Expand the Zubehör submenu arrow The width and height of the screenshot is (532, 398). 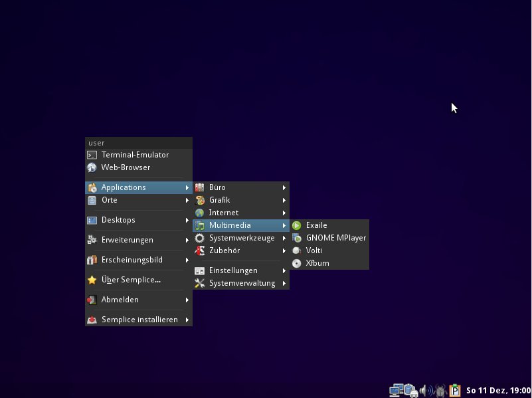[284, 250]
